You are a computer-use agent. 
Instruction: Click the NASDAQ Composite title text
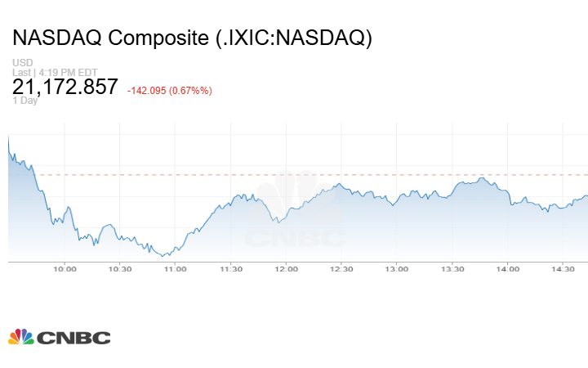(x=193, y=39)
